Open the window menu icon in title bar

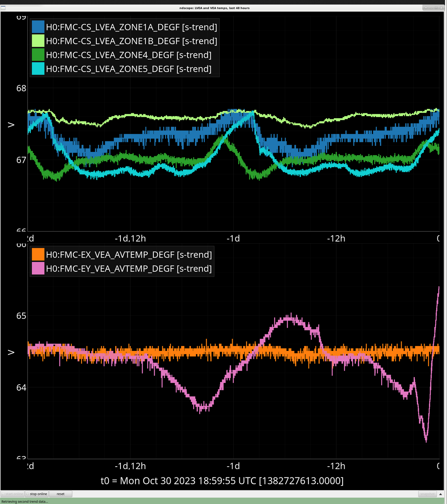[3, 8]
